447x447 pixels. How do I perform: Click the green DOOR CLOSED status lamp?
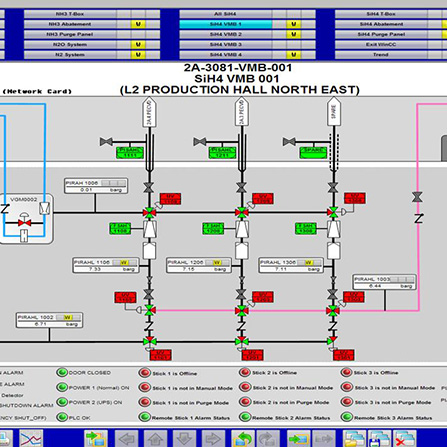tap(62, 372)
